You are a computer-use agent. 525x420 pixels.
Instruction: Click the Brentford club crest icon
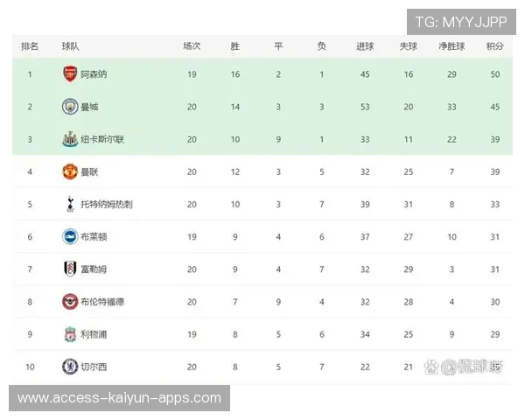point(69,301)
